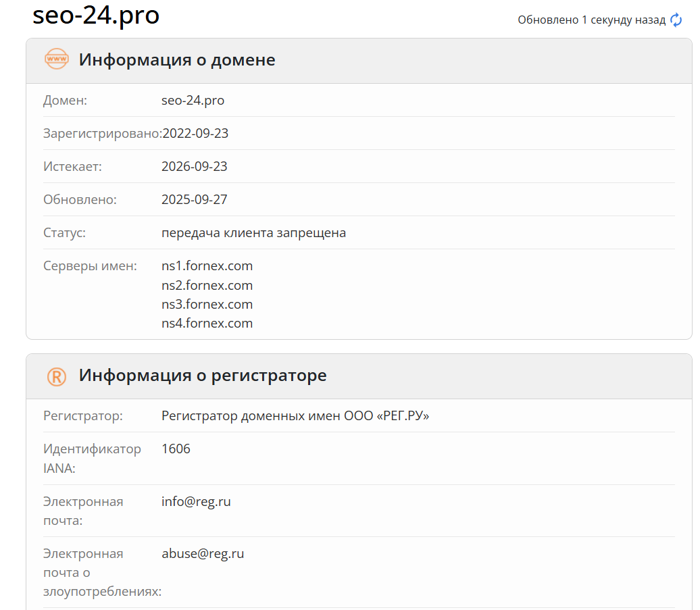Click the expiration date 2026-09-23
Image resolution: width=700 pixels, height=610 pixels.
(195, 166)
